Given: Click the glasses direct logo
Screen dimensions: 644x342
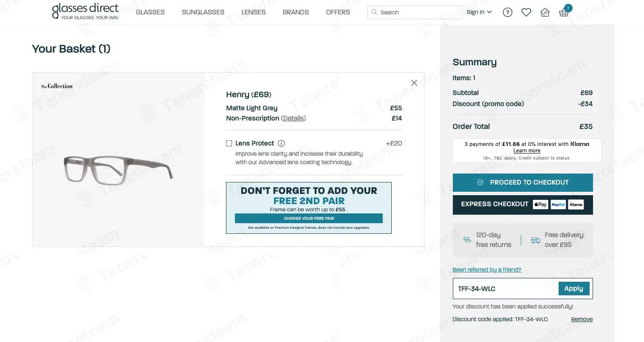Looking at the screenshot, I should [x=85, y=11].
